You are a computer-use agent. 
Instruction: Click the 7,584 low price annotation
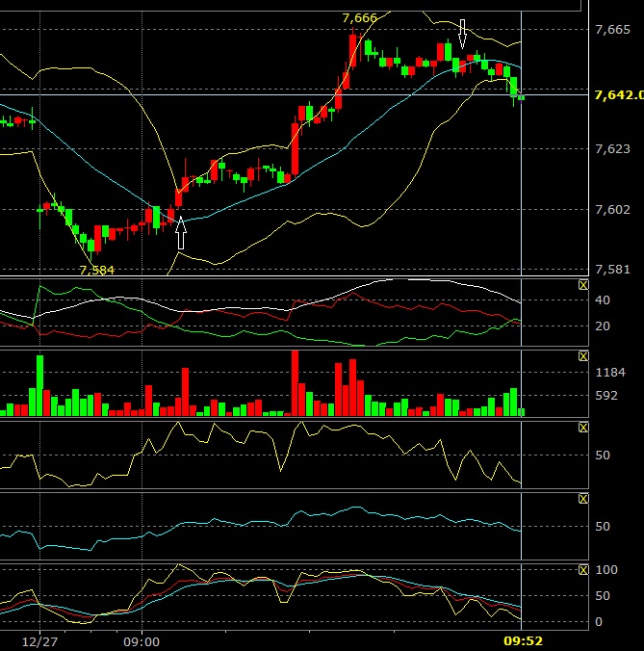pos(97,271)
